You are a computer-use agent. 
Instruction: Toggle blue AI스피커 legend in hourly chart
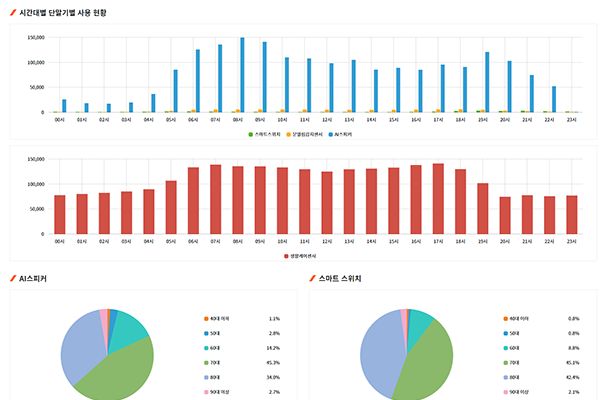(x=340, y=134)
